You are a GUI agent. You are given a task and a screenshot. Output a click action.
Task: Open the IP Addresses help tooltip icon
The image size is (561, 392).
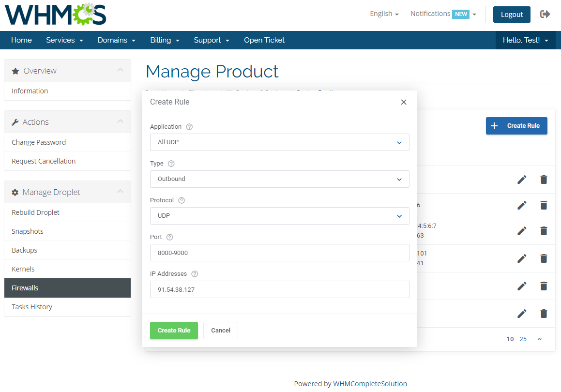[195, 273]
